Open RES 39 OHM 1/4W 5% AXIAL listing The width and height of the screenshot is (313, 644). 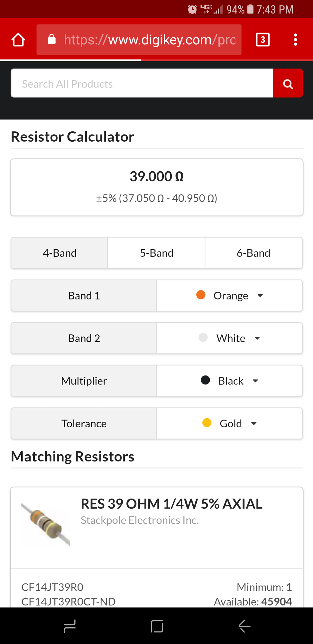tap(171, 504)
